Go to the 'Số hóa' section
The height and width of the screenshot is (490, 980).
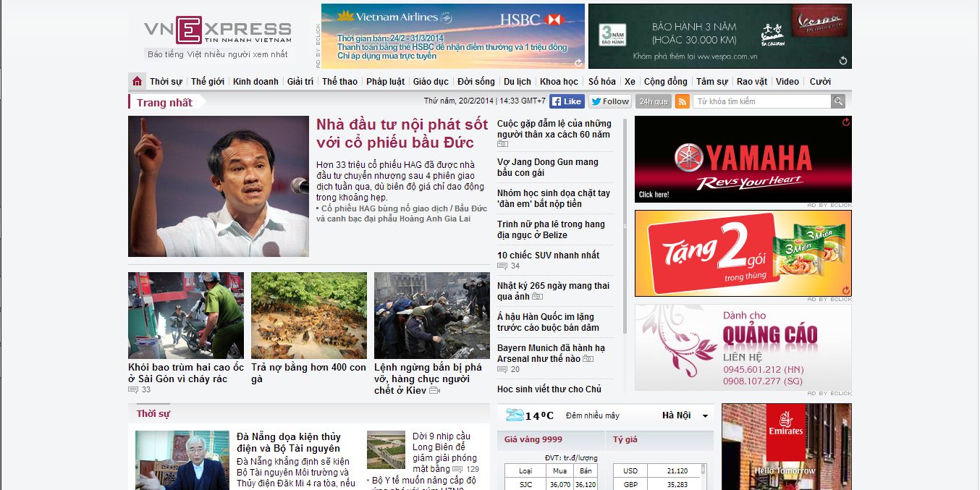[602, 81]
